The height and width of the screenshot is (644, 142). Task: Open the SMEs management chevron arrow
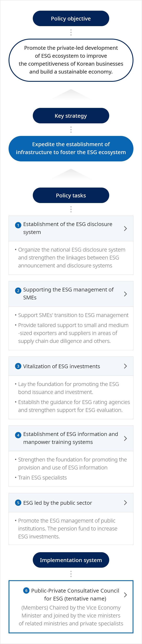click(126, 294)
